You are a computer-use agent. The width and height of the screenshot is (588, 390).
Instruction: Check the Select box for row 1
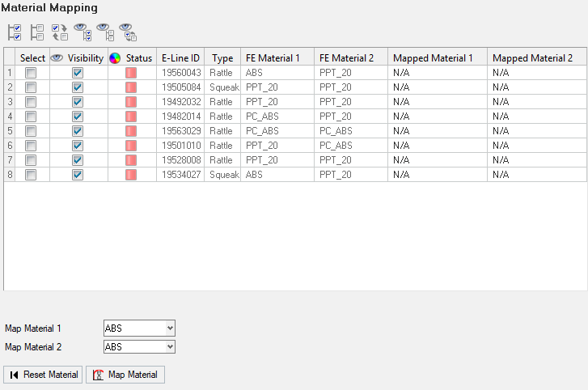click(x=31, y=73)
